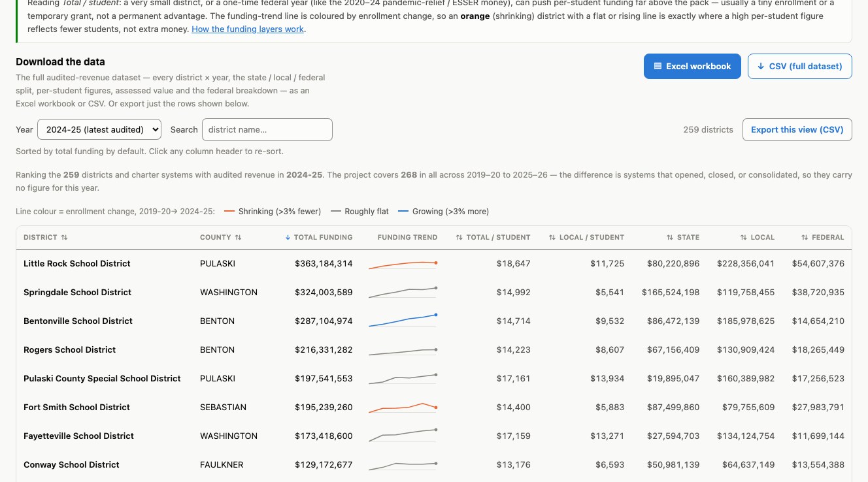Click state funding $165,524,198 cell
The width and height of the screenshot is (868, 482).
point(671,292)
